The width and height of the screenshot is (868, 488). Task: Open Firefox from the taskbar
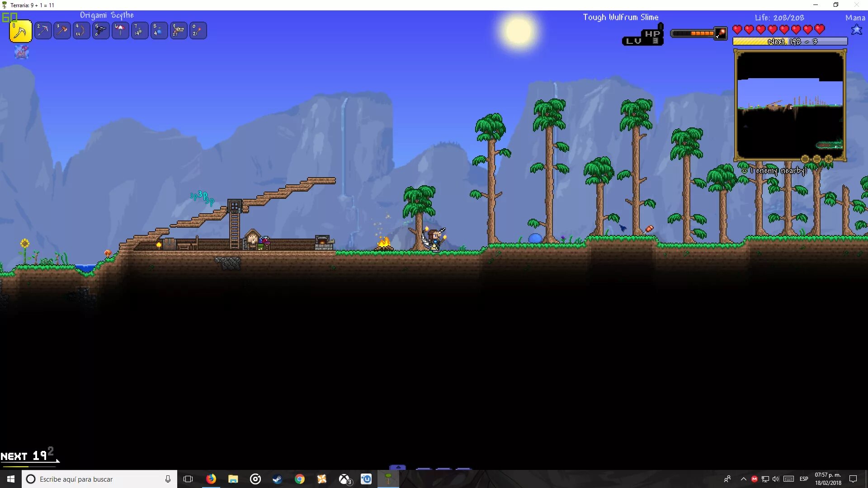point(211,479)
